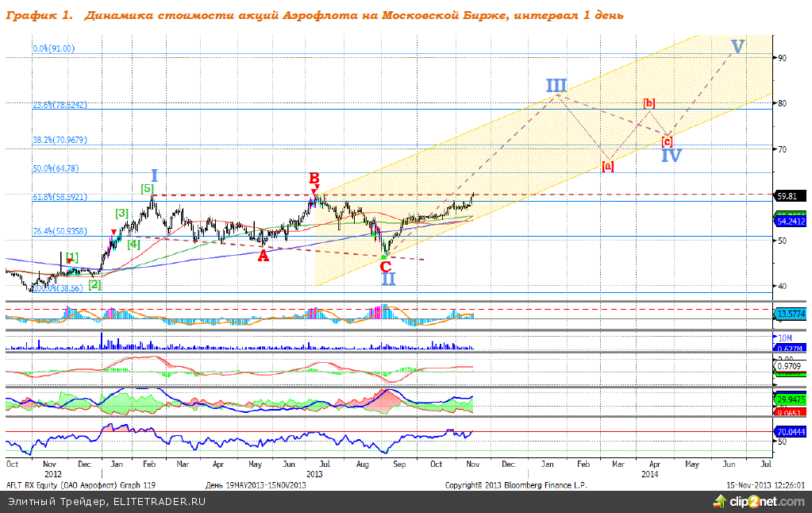Click the projected wave V label

[x=737, y=47]
